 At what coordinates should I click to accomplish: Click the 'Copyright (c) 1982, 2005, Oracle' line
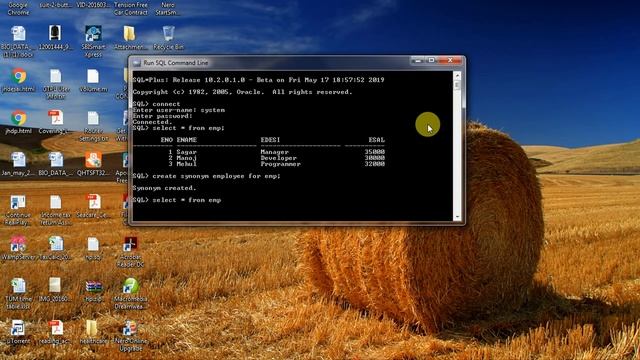pos(242,92)
